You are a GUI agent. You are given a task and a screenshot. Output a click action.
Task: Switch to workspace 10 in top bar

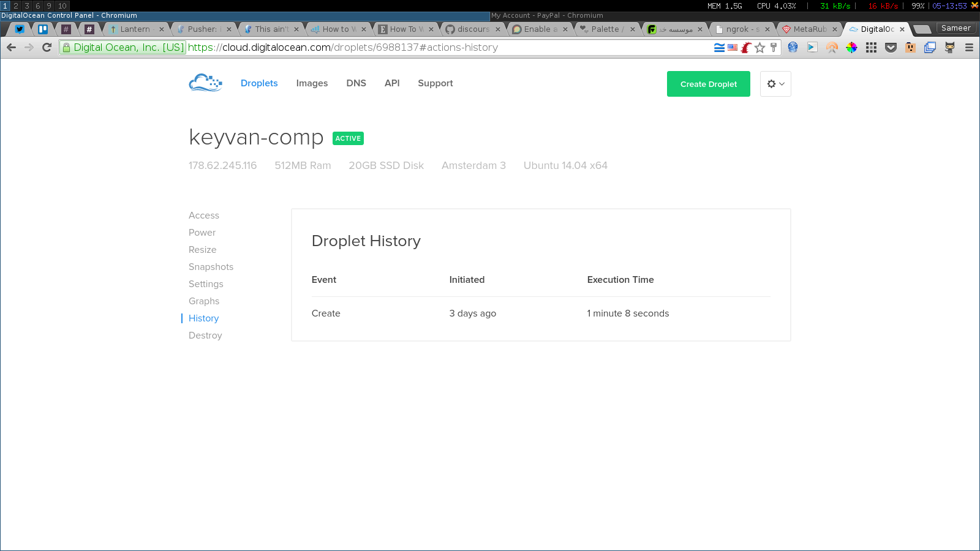click(x=62, y=6)
